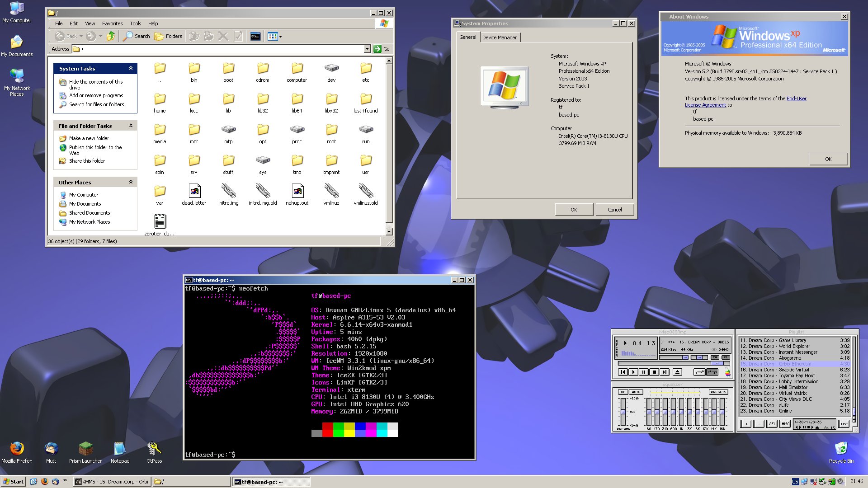
Task: Open the Favorites menu in Explorer
Action: (x=112, y=23)
